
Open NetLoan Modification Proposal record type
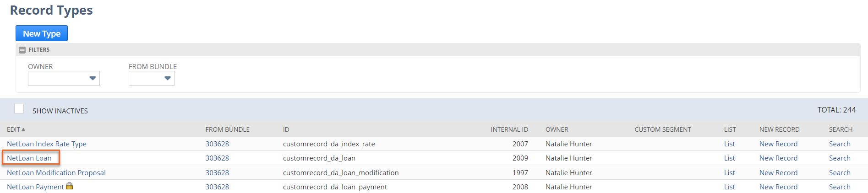tap(56, 173)
